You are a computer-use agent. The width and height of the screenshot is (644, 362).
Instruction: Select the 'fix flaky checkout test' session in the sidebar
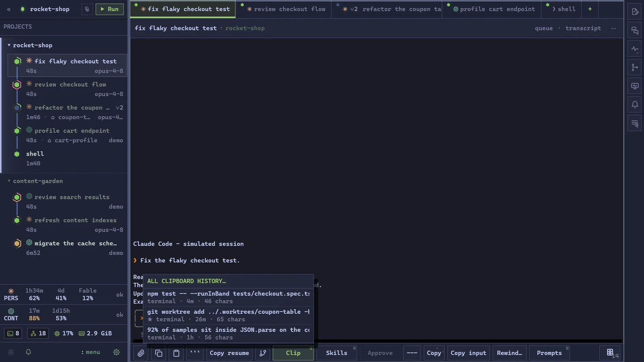[67, 66]
